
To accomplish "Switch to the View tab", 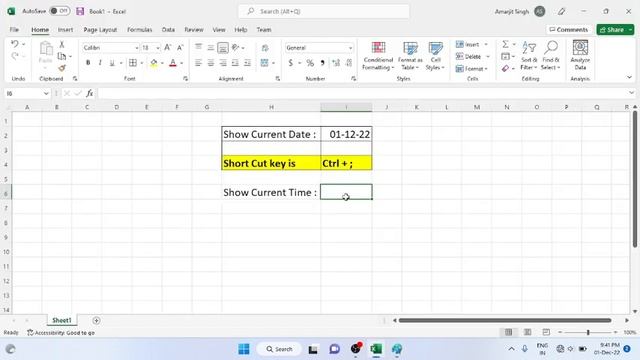I will [219, 30].
